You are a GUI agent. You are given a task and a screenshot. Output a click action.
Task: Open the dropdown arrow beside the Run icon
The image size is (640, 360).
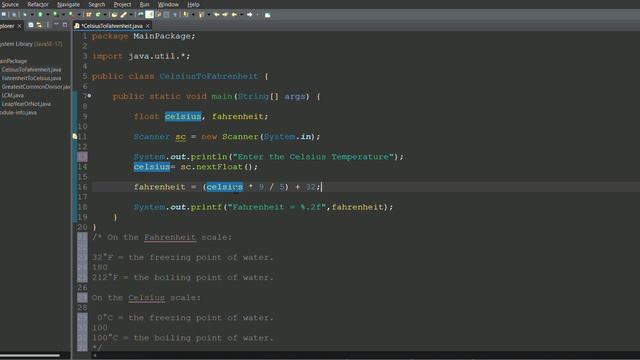point(48,15)
